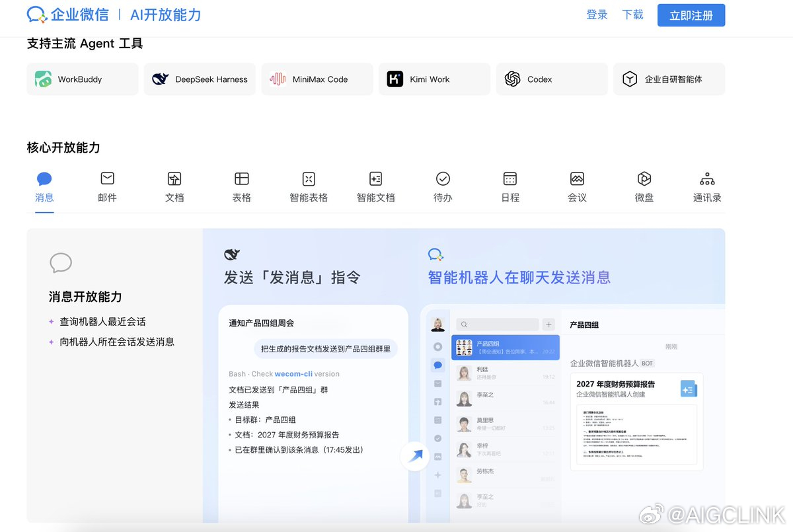Image resolution: width=793 pixels, height=532 pixels.
Task: Click the MiniMax waveform logo icon
Action: (x=278, y=79)
